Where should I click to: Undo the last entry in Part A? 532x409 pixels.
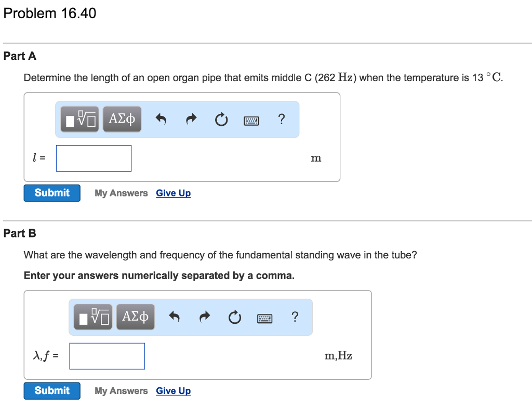tap(161, 119)
